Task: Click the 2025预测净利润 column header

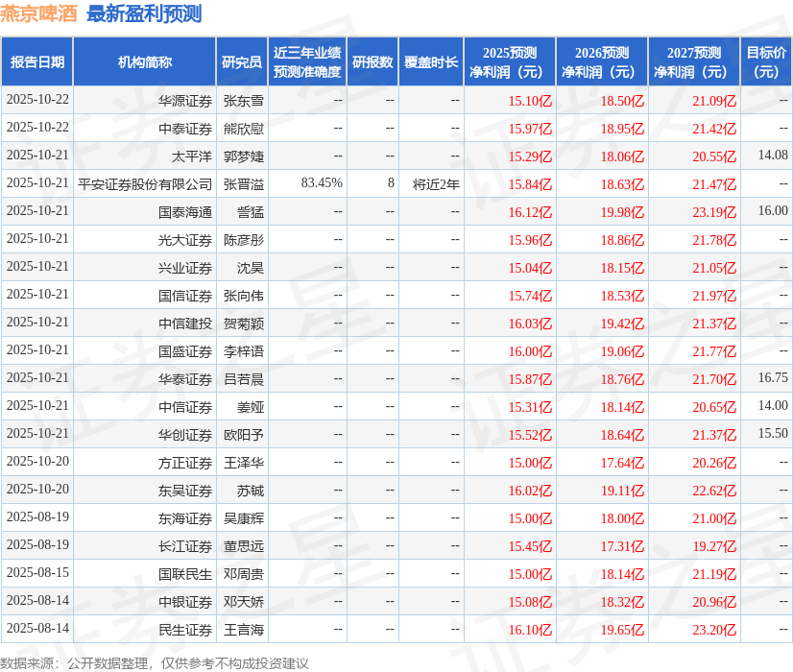Action: pos(510,60)
